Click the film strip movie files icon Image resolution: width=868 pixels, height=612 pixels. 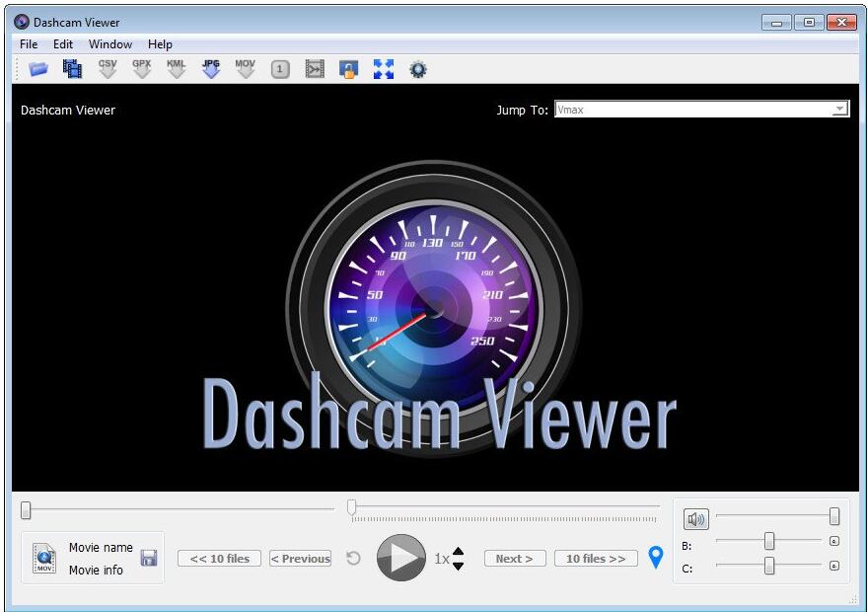tap(72, 69)
